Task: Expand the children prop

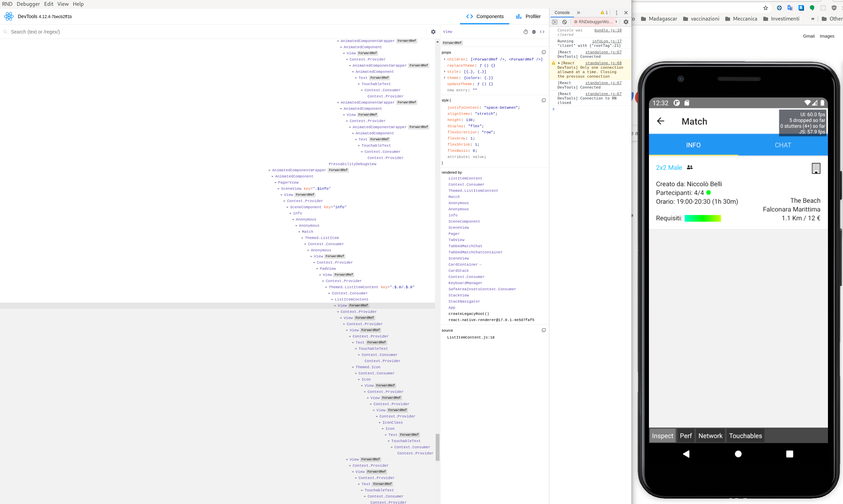Action: click(445, 59)
